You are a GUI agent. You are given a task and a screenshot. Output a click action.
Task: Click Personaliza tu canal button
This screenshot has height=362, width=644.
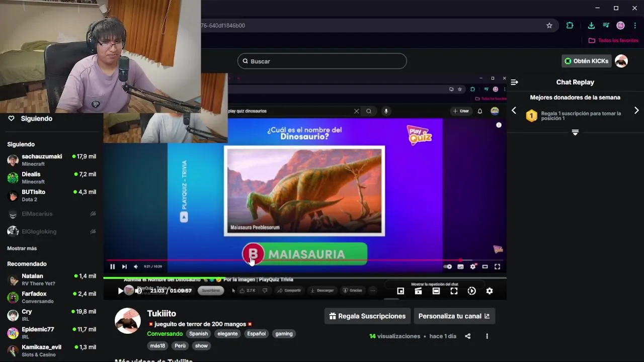(454, 316)
